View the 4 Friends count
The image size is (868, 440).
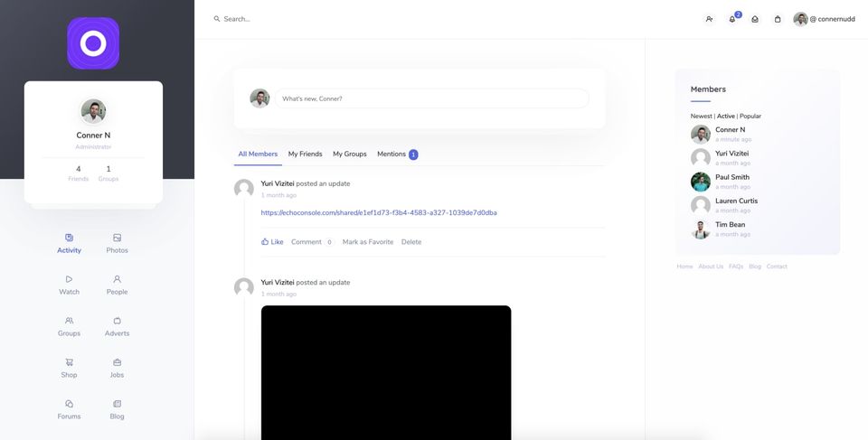pos(78,173)
